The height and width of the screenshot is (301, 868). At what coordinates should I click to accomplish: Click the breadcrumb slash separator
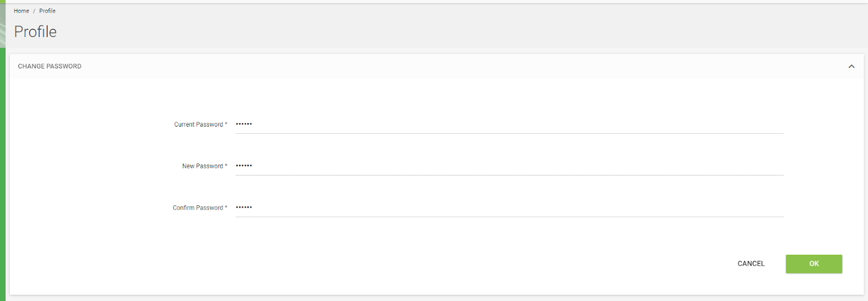click(x=34, y=11)
